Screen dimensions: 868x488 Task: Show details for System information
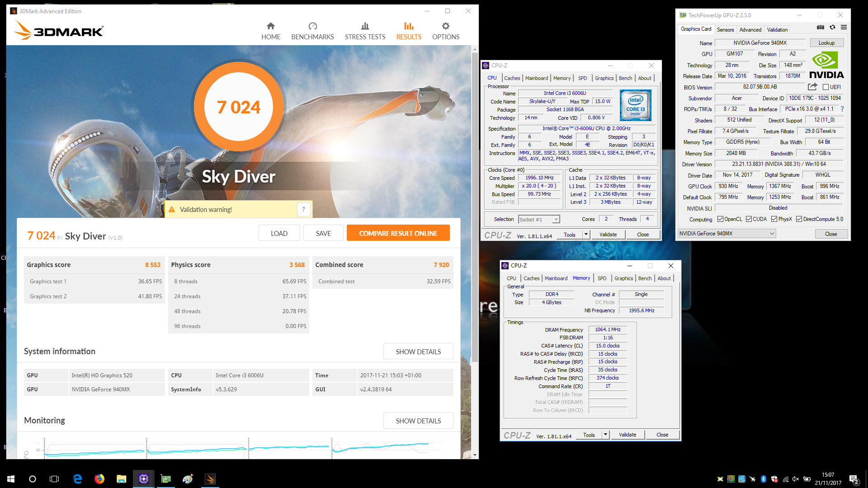418,352
